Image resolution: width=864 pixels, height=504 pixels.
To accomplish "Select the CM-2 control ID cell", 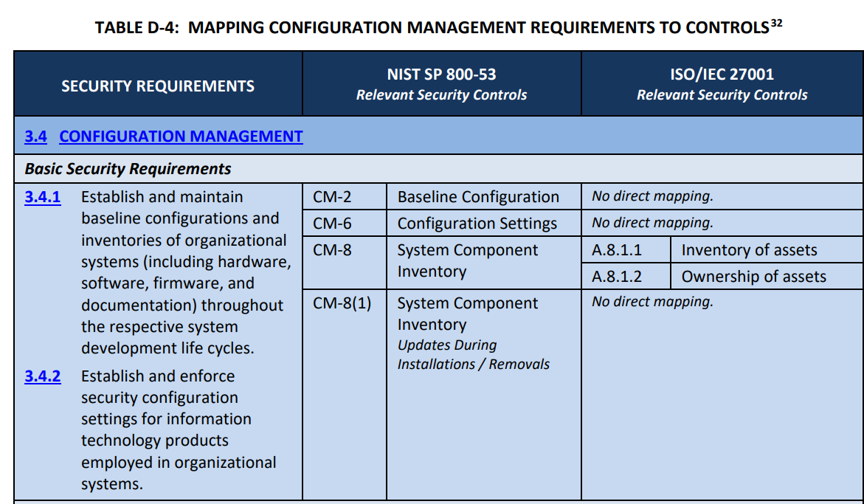I will coord(332,197).
